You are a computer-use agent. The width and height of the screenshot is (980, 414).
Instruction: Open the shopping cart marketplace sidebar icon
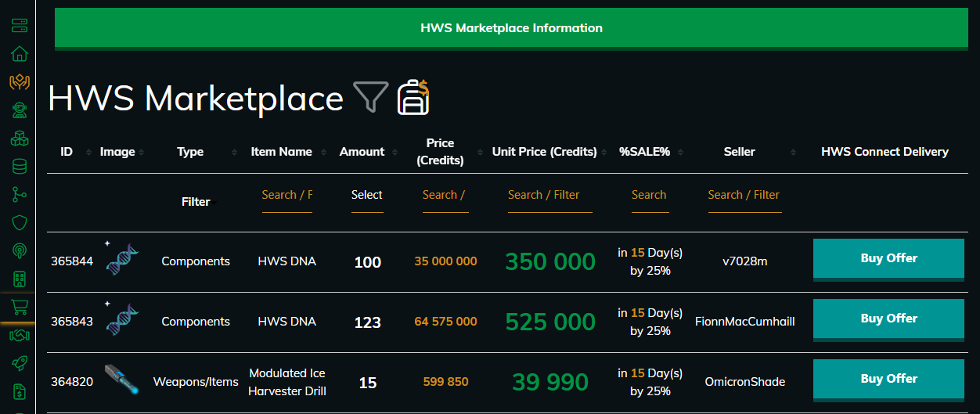tap(20, 308)
